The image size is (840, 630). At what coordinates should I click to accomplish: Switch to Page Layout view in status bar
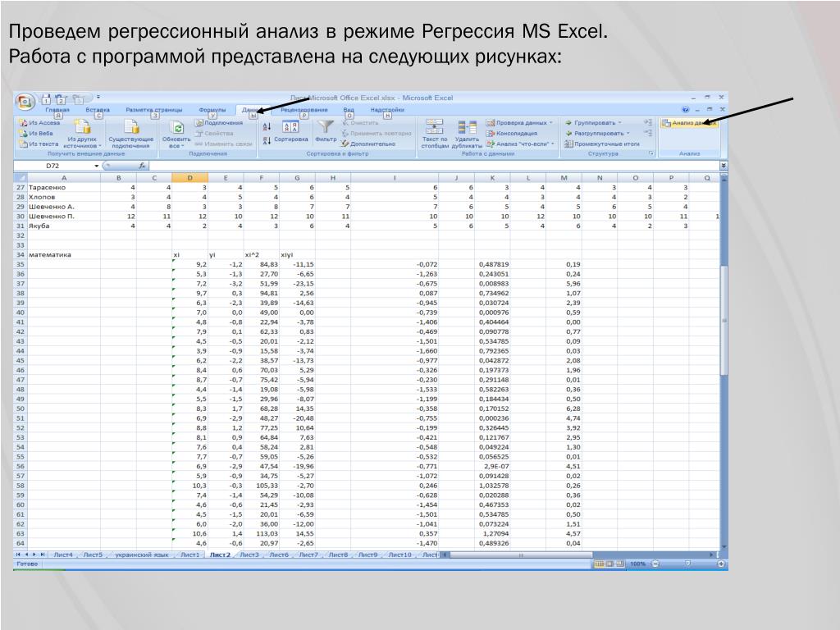(609, 564)
